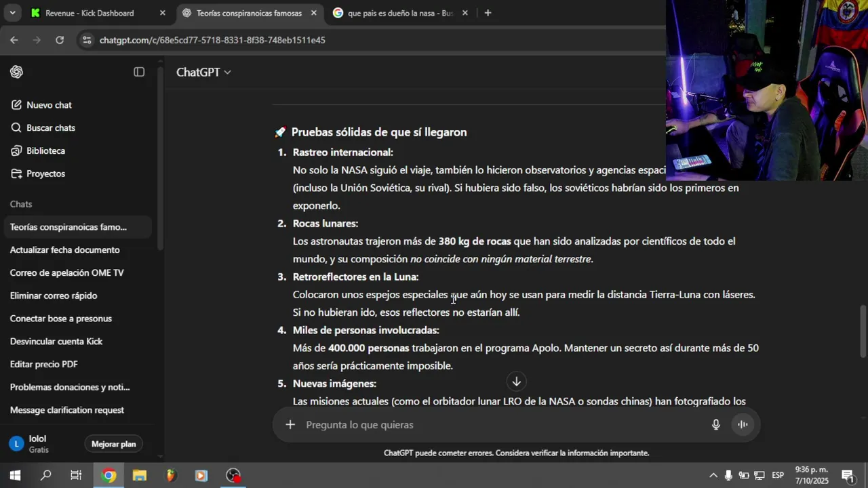Viewport: 868px width, 488px height.
Task: Expand the ChatGPT model dropdown
Action: [x=203, y=73]
